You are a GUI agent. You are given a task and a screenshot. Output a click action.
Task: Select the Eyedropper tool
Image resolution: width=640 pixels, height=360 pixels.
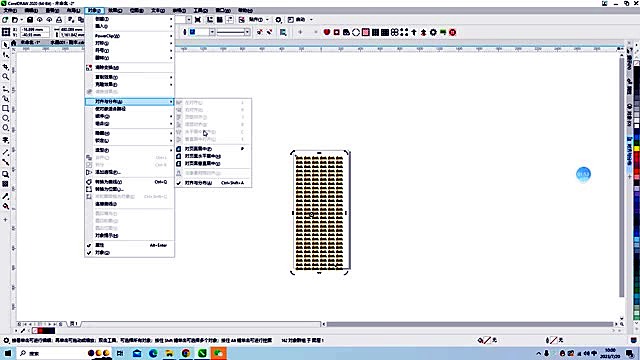pos(5,196)
